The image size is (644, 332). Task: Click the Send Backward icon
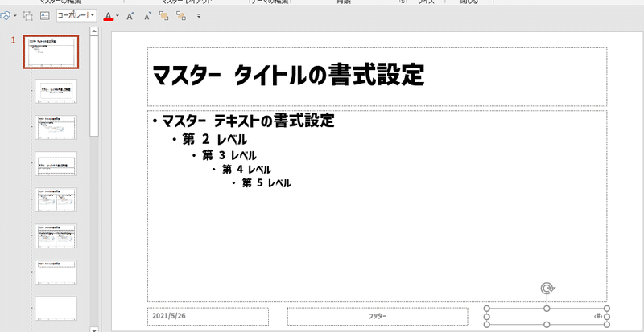pyautogui.click(x=180, y=16)
